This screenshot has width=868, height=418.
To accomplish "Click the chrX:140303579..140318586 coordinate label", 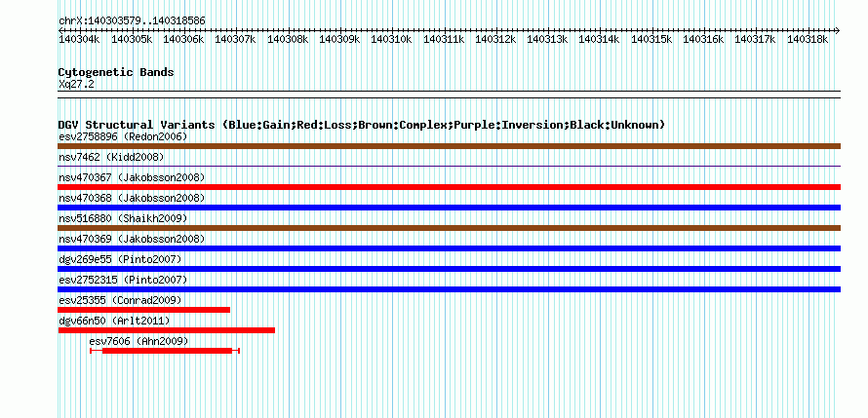I will [x=132, y=21].
